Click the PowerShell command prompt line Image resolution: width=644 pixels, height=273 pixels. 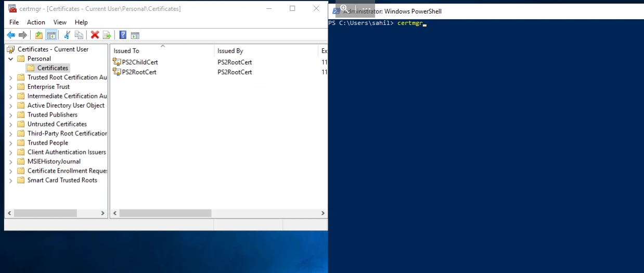[377, 23]
